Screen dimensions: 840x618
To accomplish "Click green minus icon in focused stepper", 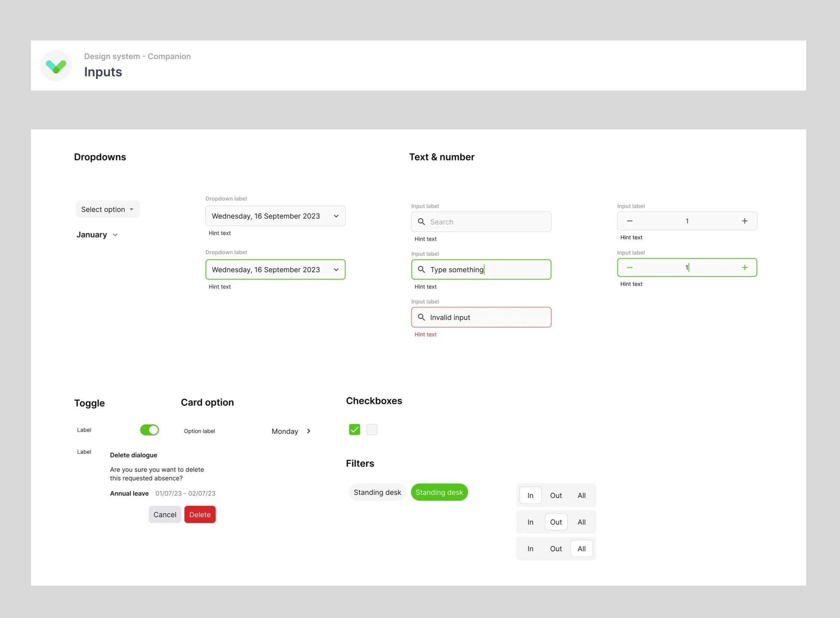I will (630, 268).
